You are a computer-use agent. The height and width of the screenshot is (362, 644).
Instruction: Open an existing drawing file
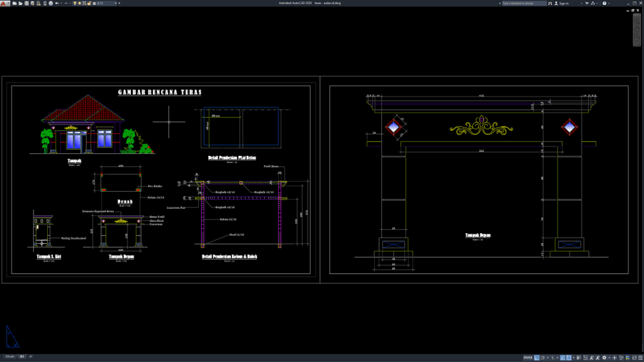point(21,3)
